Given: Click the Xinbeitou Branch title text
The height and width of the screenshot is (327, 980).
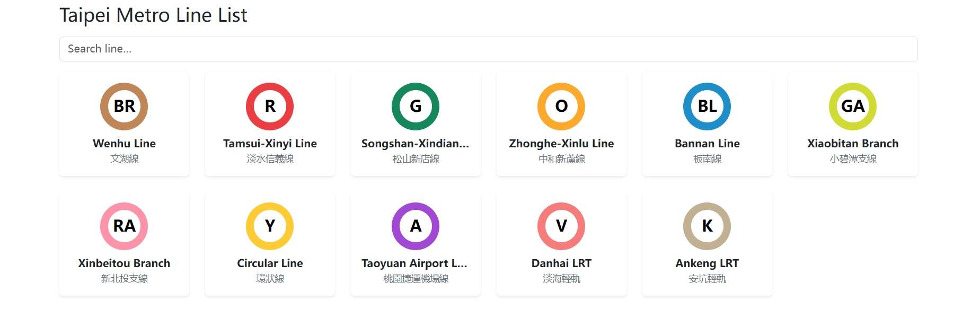Looking at the screenshot, I should 124,263.
